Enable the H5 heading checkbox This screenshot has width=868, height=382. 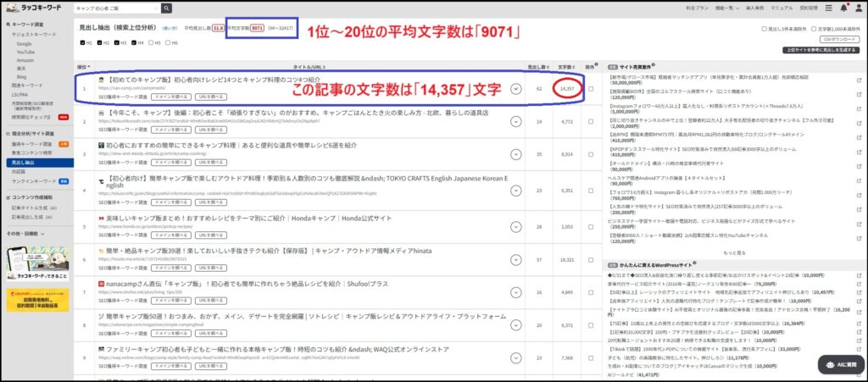click(150, 42)
